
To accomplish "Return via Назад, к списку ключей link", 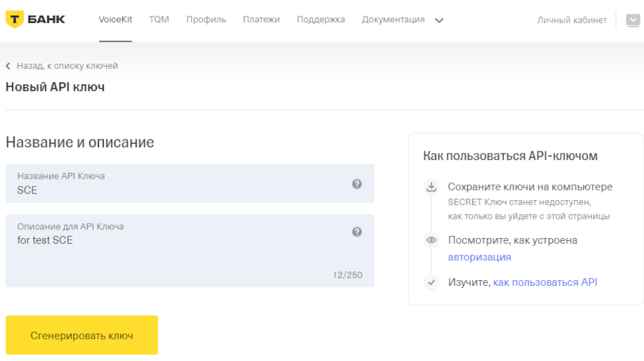I will [67, 66].
